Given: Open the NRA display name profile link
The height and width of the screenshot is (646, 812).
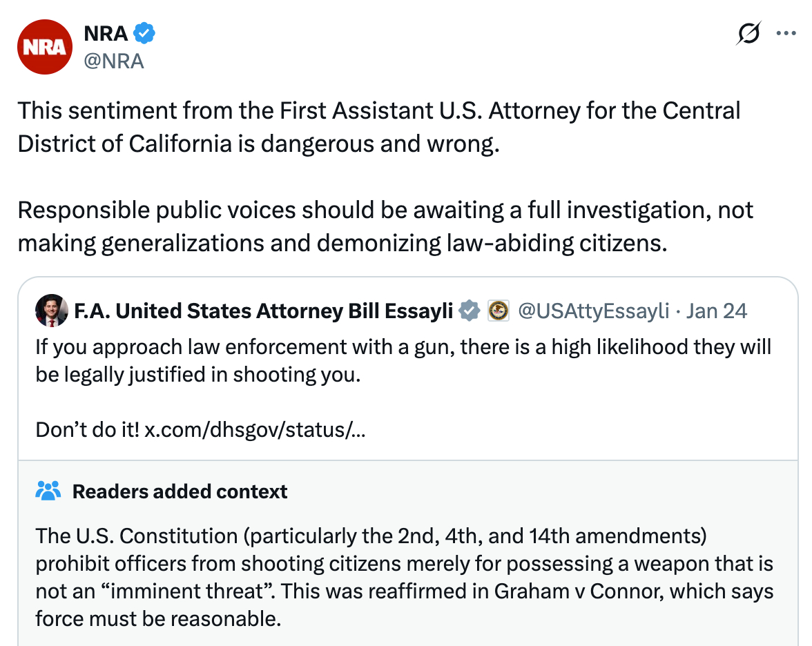Looking at the screenshot, I should point(105,32).
